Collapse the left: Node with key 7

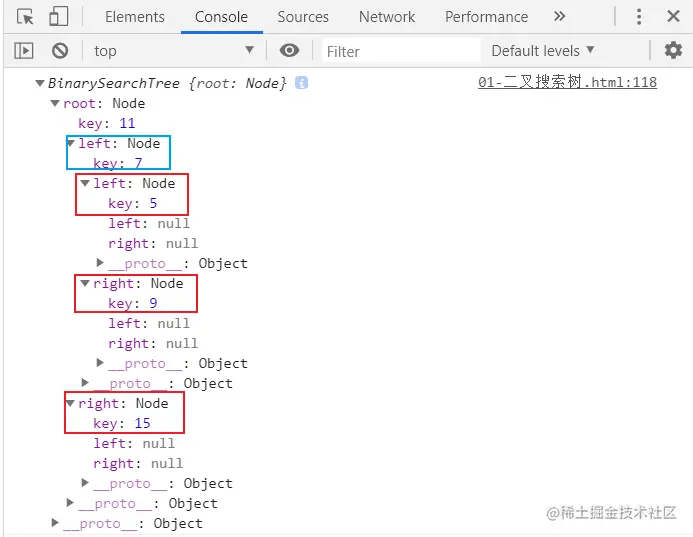[x=70, y=143]
